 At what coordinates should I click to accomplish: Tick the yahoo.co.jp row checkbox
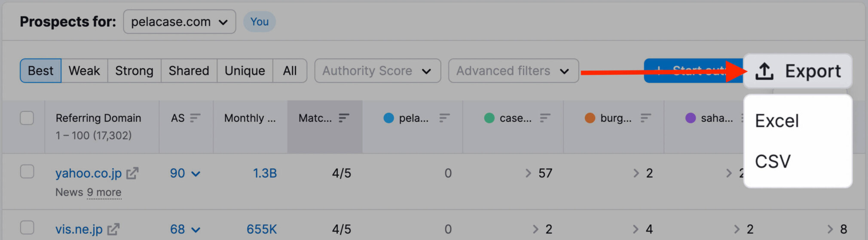point(27,172)
